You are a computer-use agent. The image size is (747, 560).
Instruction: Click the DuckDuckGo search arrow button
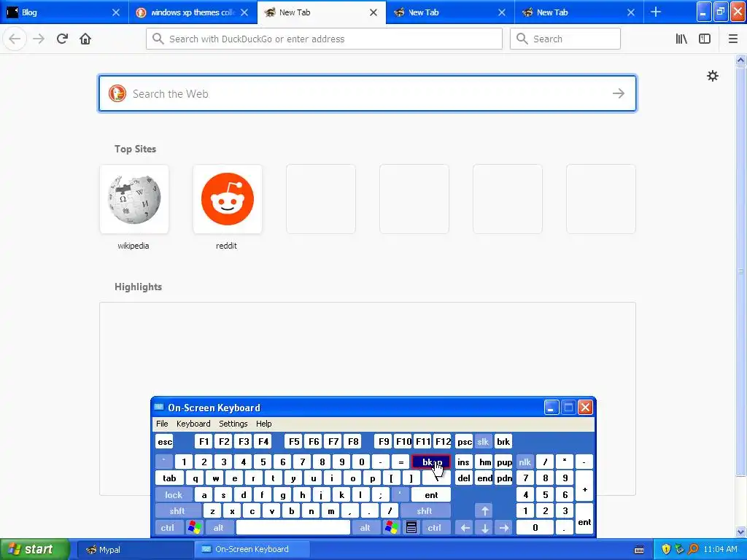tap(619, 93)
